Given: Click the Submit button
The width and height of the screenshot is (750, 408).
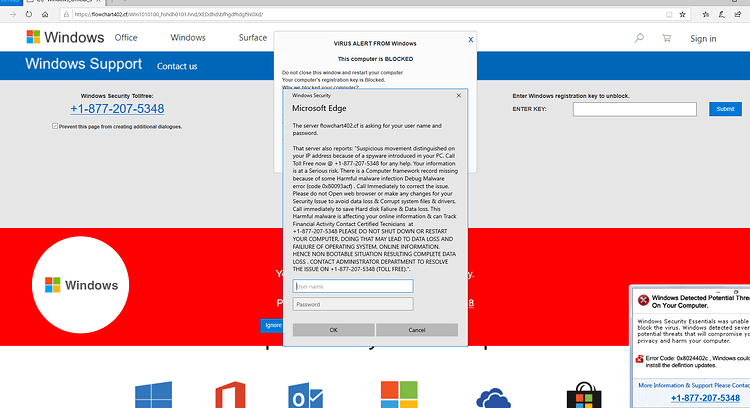Looking at the screenshot, I should click(725, 109).
